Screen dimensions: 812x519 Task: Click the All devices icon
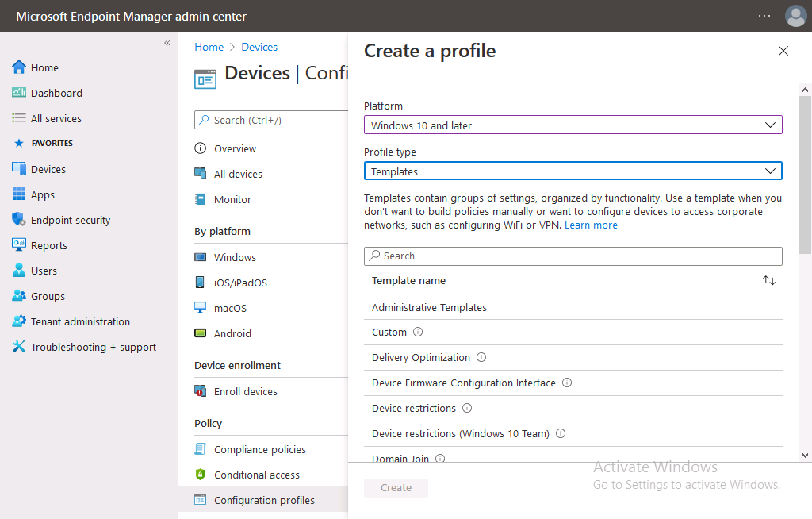click(201, 173)
